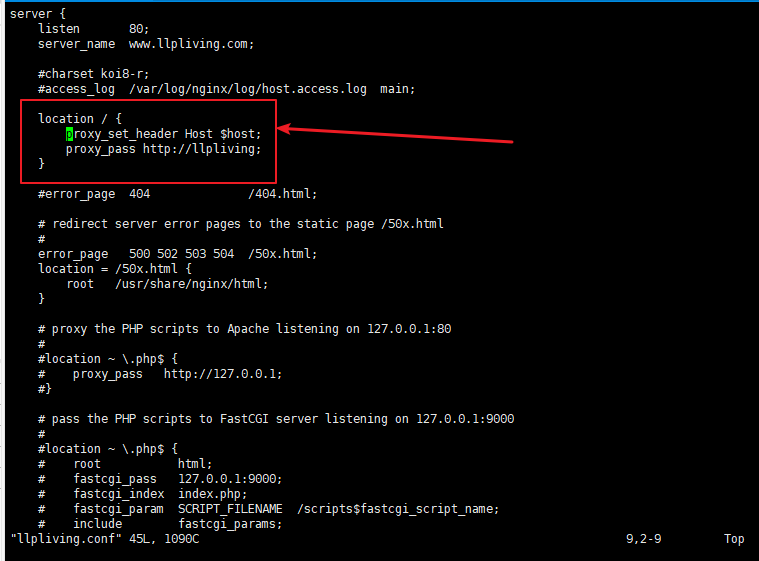
Task: Click the 'Top' scroll position indicator
Action: click(734, 539)
